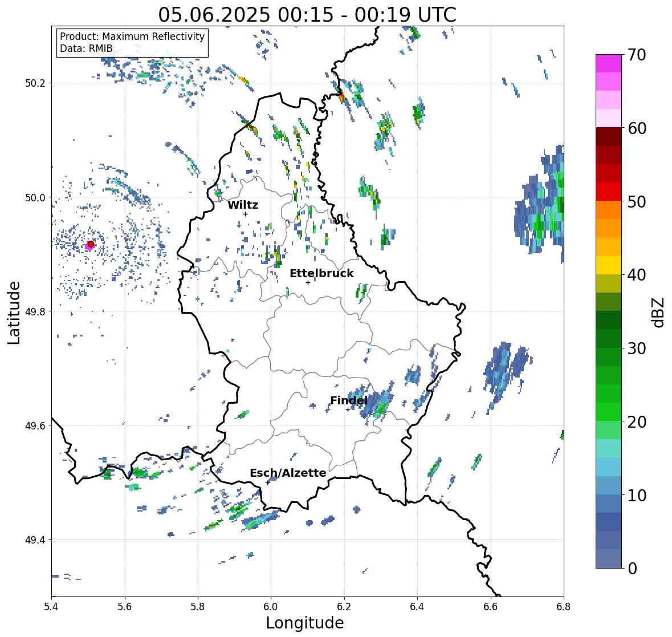Click the 49.8 latitude tick label
The image size is (672, 637).
click(35, 311)
